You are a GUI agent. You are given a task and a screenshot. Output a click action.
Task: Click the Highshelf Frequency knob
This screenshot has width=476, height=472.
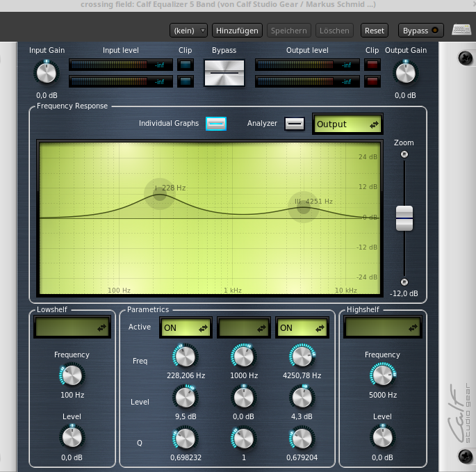click(382, 375)
